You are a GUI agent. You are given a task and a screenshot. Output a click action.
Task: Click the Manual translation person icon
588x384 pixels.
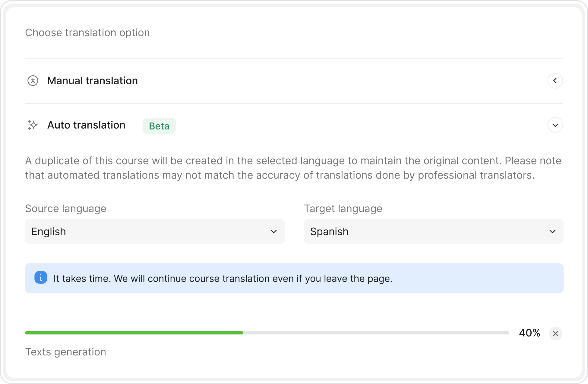33,81
